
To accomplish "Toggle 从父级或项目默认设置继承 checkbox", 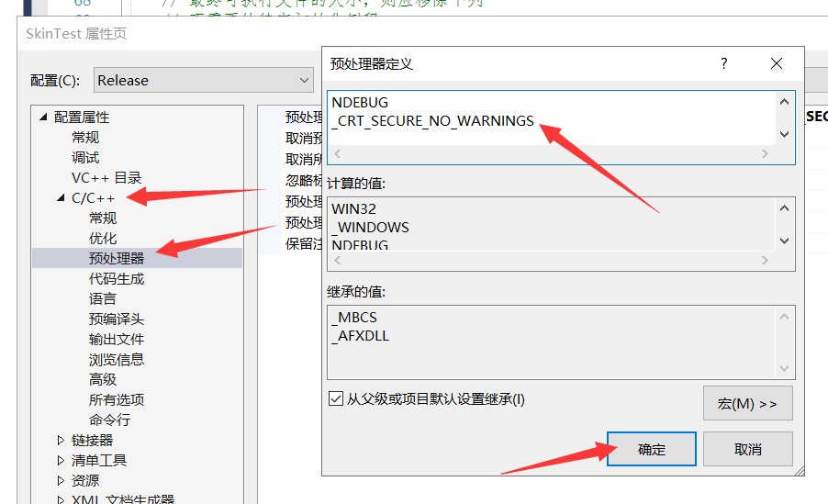I will (x=336, y=398).
